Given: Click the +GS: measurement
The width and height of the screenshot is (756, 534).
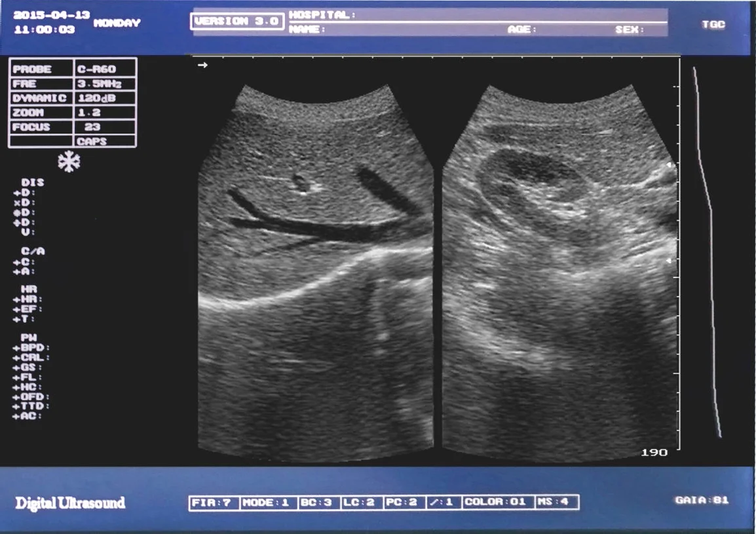Looking at the screenshot, I should coord(28,368).
